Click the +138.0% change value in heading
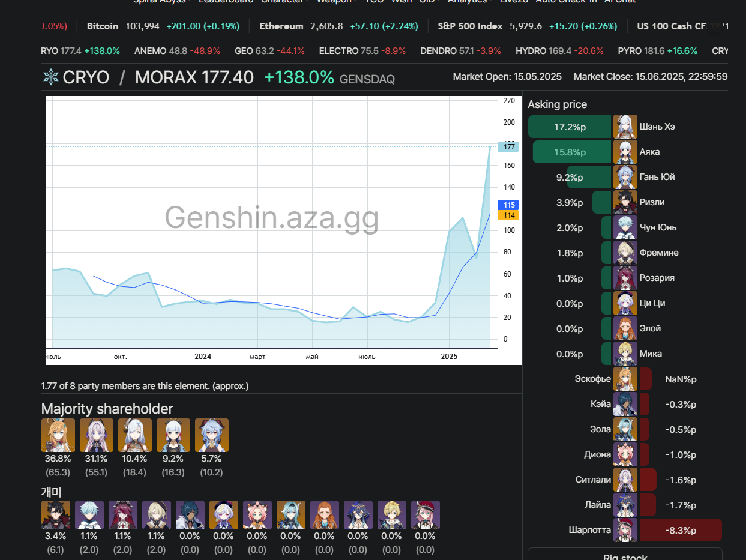This screenshot has width=746, height=560. coord(299,77)
